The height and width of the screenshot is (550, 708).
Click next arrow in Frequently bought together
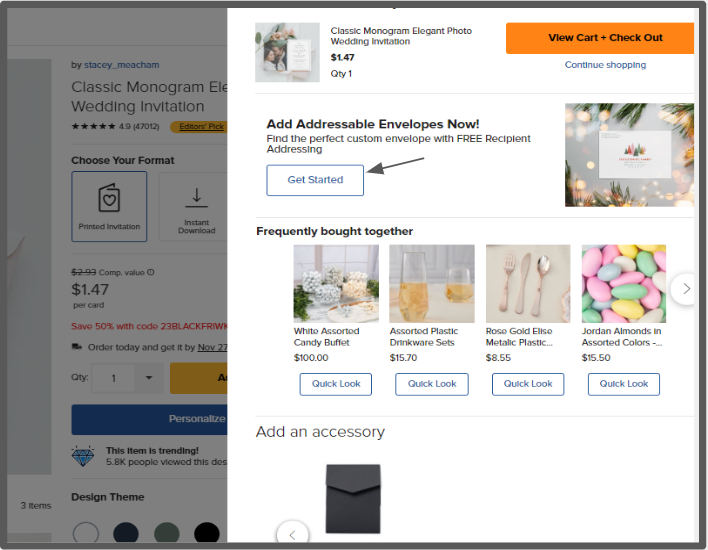(685, 289)
